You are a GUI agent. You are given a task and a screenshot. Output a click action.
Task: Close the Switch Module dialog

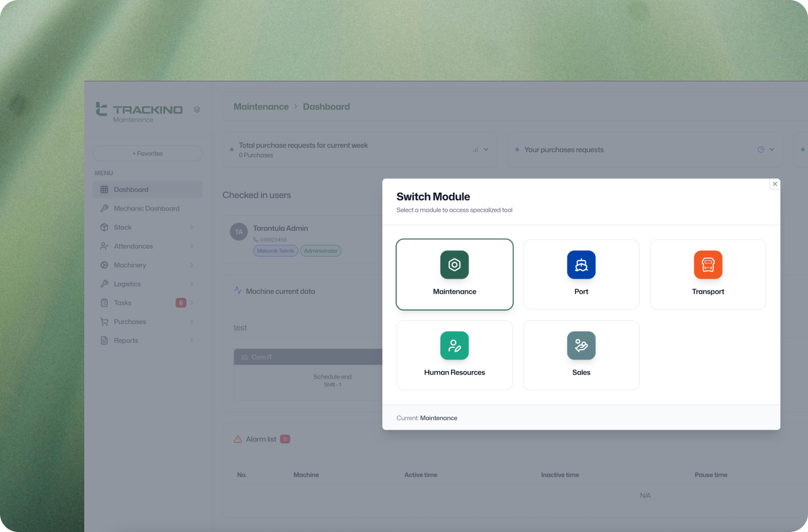click(x=775, y=184)
